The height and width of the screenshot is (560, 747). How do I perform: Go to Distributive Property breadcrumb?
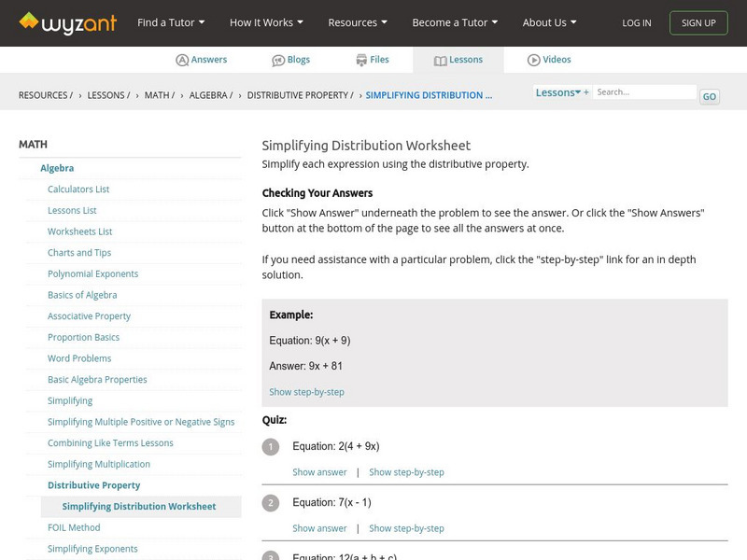(300, 95)
